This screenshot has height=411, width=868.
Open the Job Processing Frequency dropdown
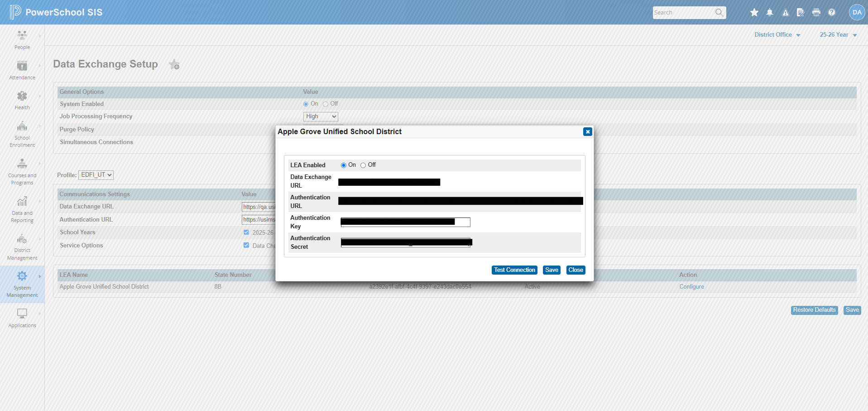point(321,116)
